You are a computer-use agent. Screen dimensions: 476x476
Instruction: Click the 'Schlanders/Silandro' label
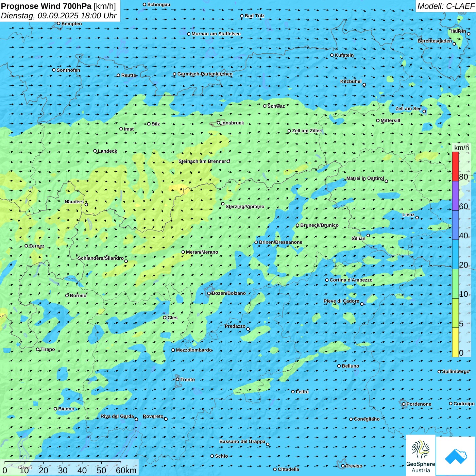(101, 258)
